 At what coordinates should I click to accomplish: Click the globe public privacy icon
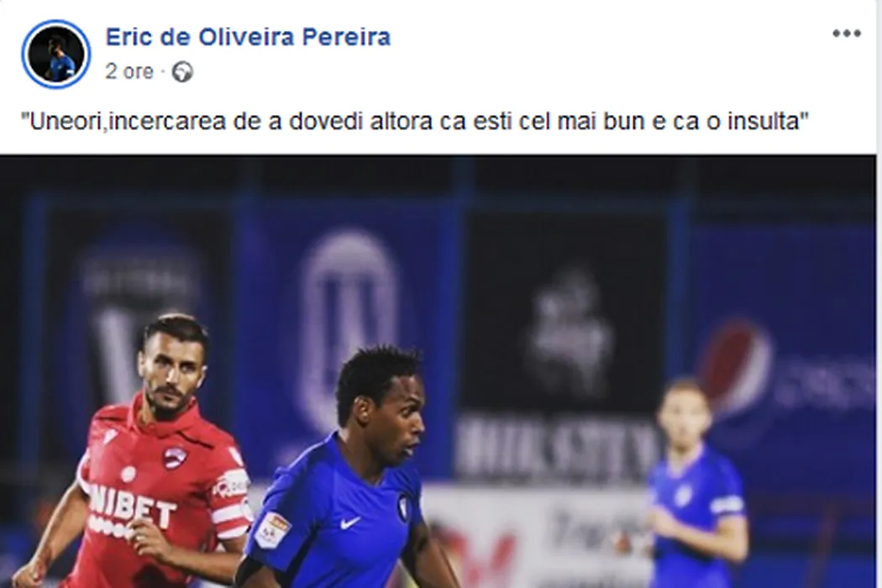point(182,72)
